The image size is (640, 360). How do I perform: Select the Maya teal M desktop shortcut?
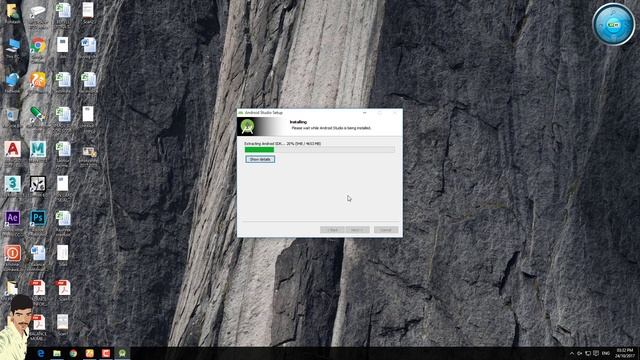coord(38,149)
